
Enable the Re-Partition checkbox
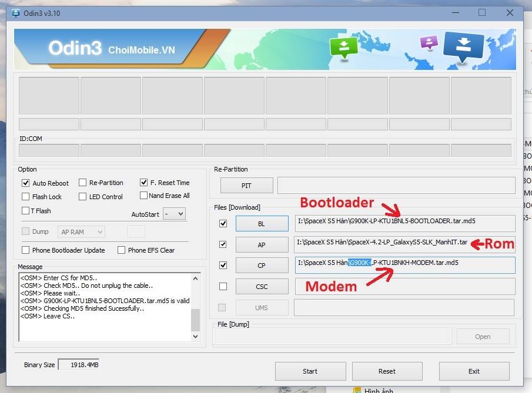click(82, 183)
